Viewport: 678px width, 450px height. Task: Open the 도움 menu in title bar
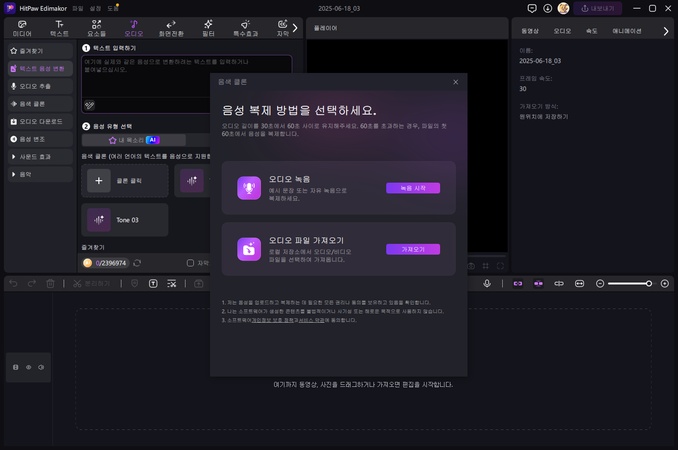click(x=113, y=9)
